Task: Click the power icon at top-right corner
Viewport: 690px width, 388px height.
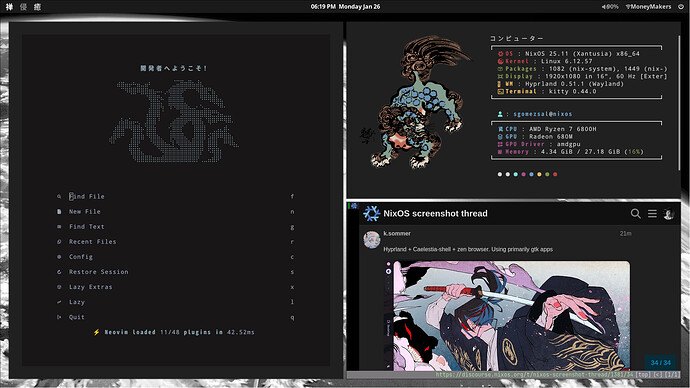Action: pyautogui.click(x=681, y=7)
